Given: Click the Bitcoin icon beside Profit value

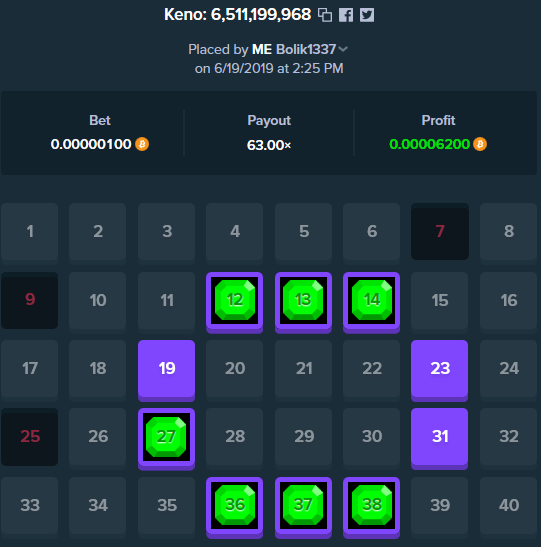Looking at the screenshot, I should 480,144.
